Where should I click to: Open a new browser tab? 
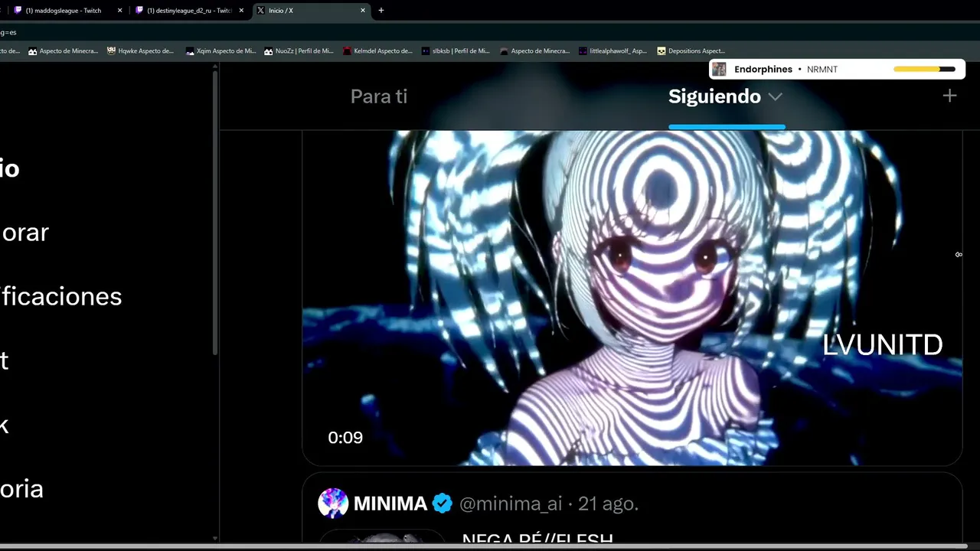[x=381, y=11]
